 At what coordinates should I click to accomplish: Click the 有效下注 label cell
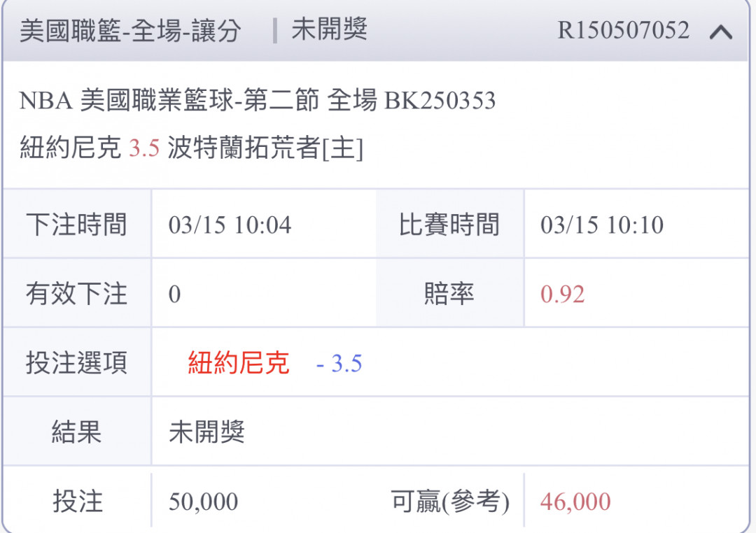(77, 294)
